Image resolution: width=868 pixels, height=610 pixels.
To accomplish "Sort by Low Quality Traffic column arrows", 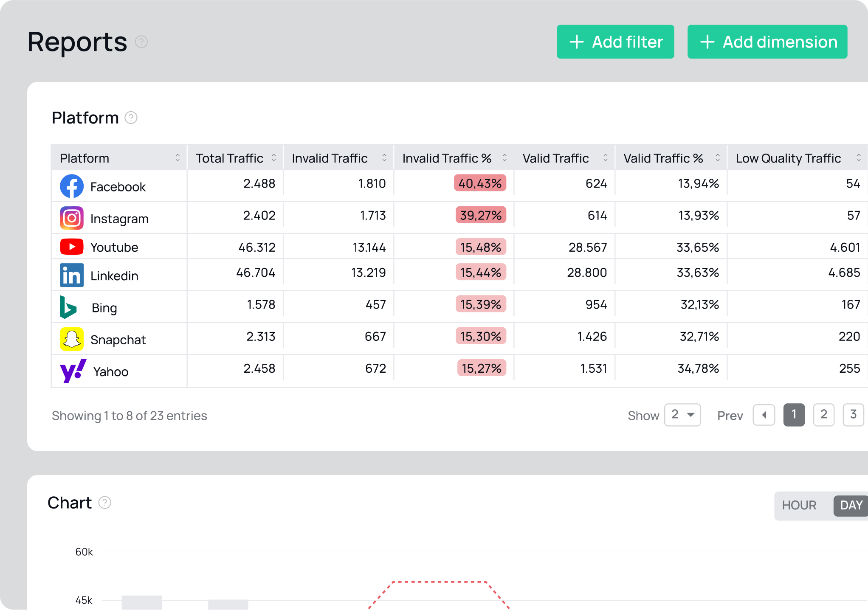I will (859, 158).
